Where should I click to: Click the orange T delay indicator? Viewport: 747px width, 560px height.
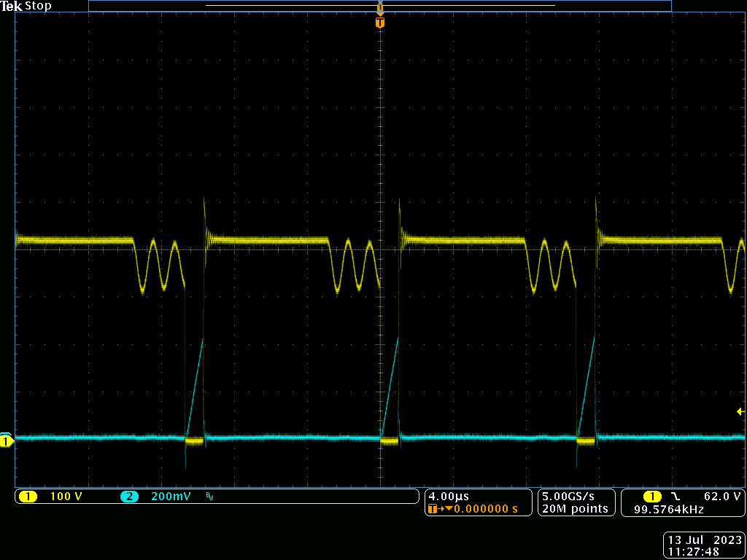click(432, 507)
